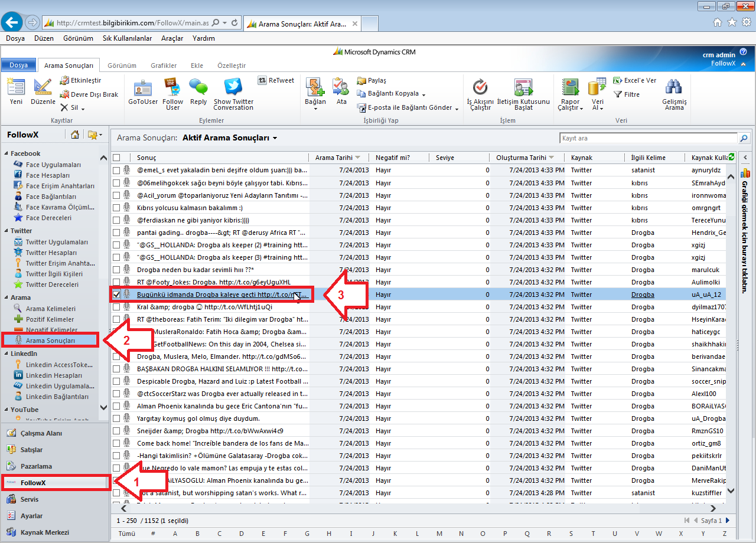
Task: Check the 'Drogba neden bu kadar sevimli' row
Action: [117, 269]
